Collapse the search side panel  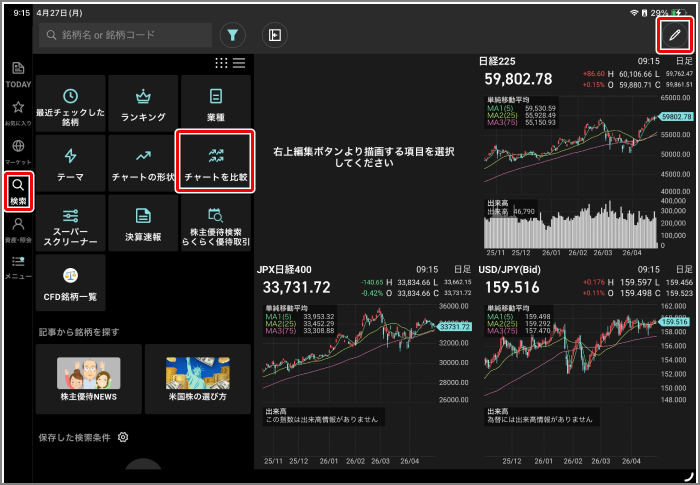[274, 35]
